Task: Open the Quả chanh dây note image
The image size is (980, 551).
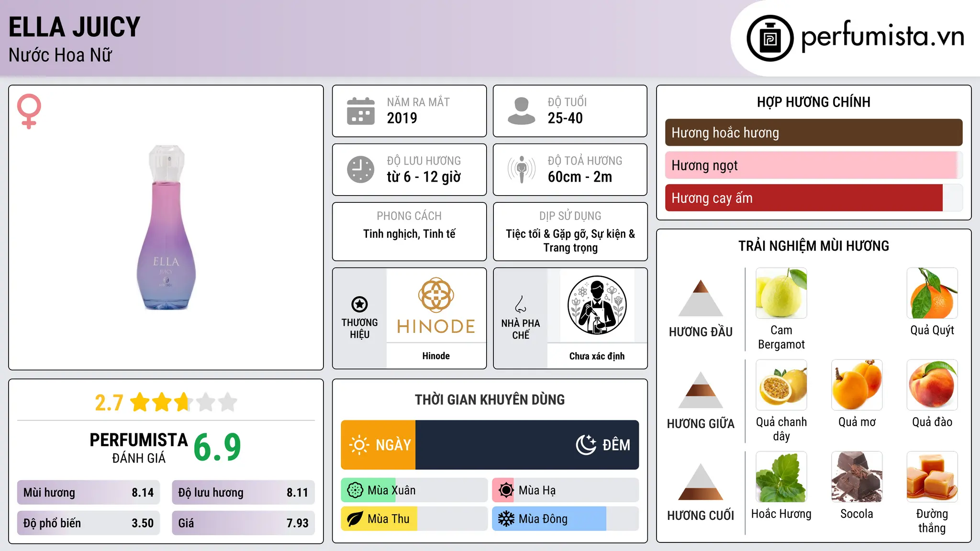Action: point(781,385)
